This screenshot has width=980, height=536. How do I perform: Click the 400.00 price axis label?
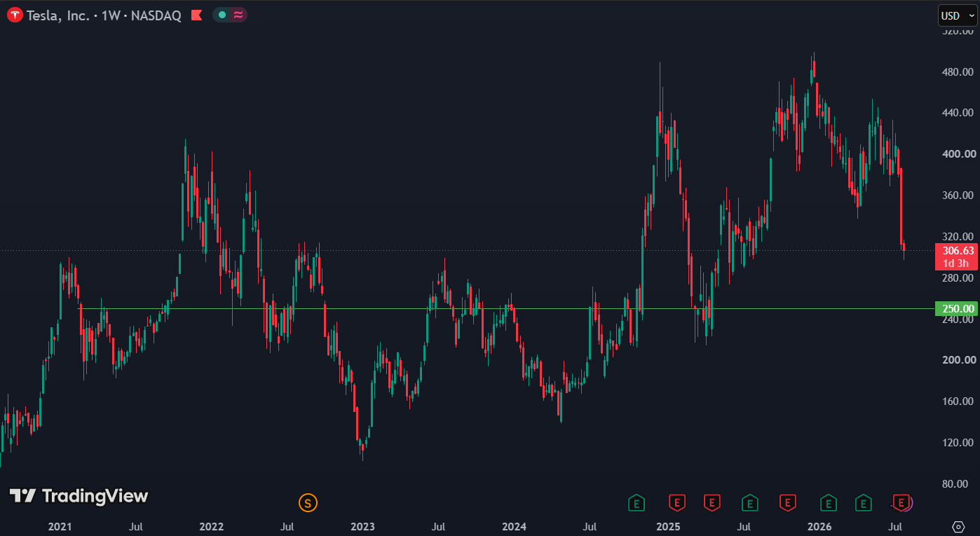coord(958,154)
